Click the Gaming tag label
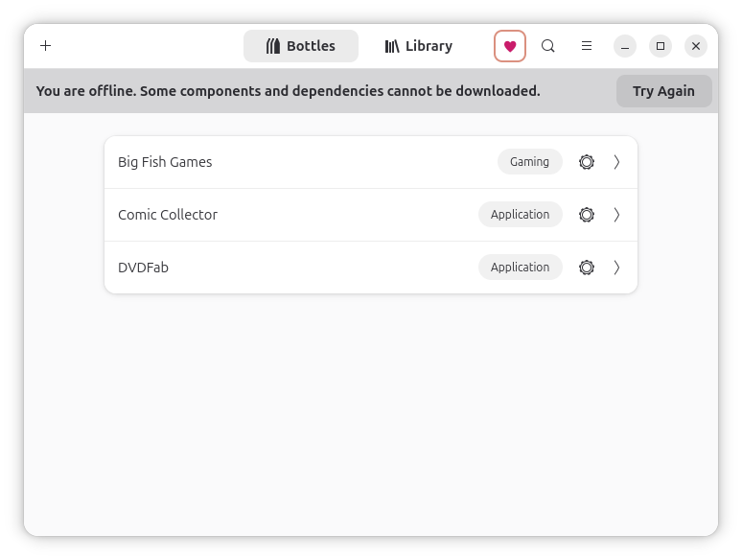The width and height of the screenshot is (742, 560). pyautogui.click(x=529, y=162)
